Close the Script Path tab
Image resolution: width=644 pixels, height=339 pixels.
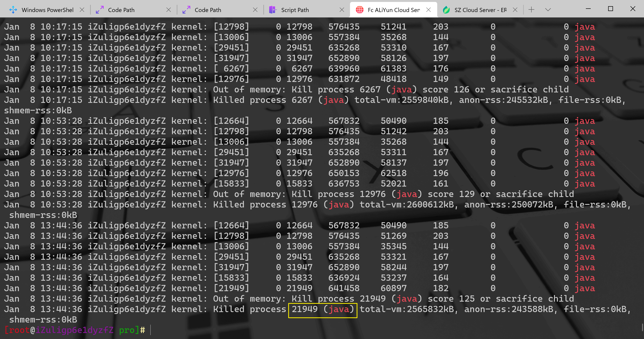(342, 10)
